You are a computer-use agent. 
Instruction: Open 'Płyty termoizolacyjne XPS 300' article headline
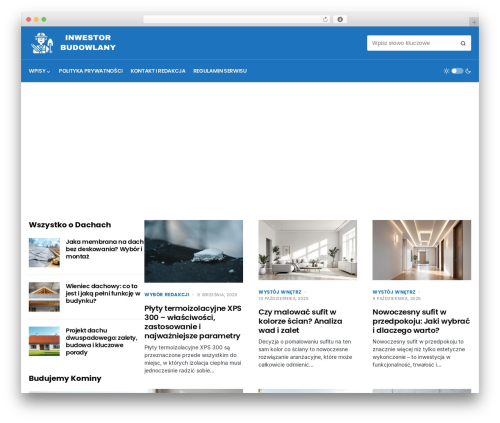[193, 322]
